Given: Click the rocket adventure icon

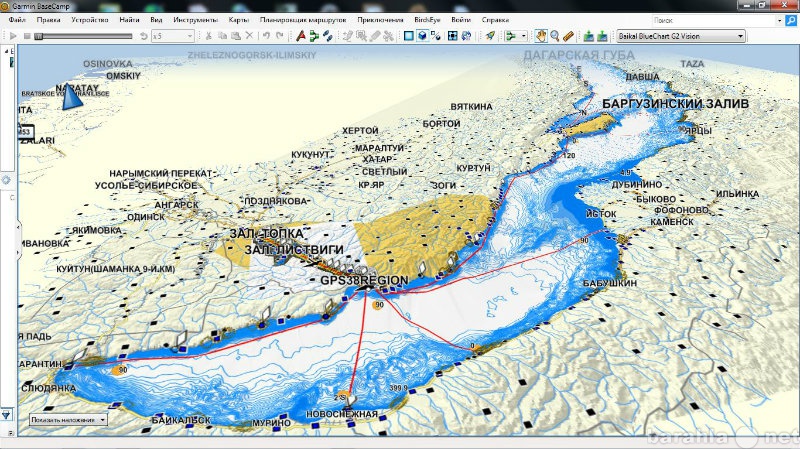Looking at the screenshot, I should point(490,36).
